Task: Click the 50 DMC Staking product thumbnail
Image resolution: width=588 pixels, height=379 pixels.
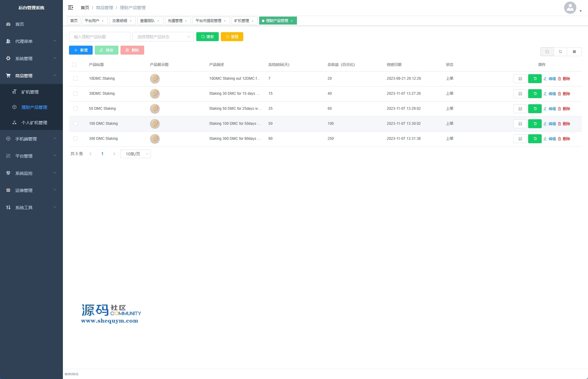Action: [x=155, y=109]
